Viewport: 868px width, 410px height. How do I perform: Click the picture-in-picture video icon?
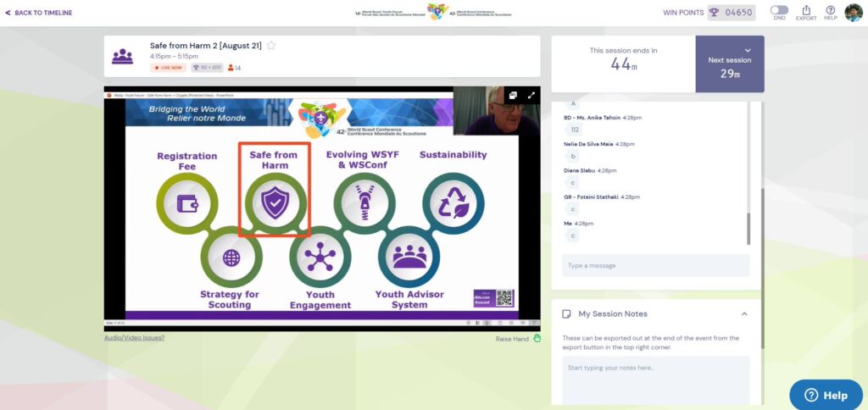[514, 96]
